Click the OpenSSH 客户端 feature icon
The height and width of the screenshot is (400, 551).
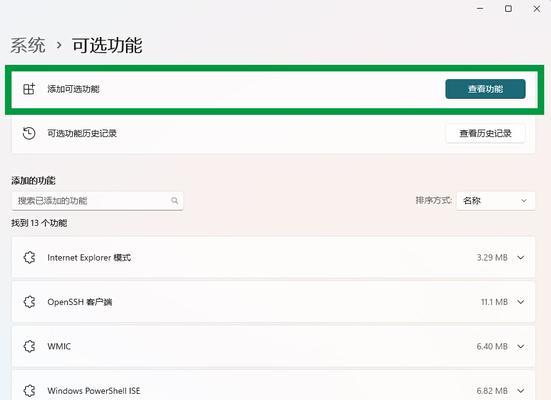pos(29,302)
